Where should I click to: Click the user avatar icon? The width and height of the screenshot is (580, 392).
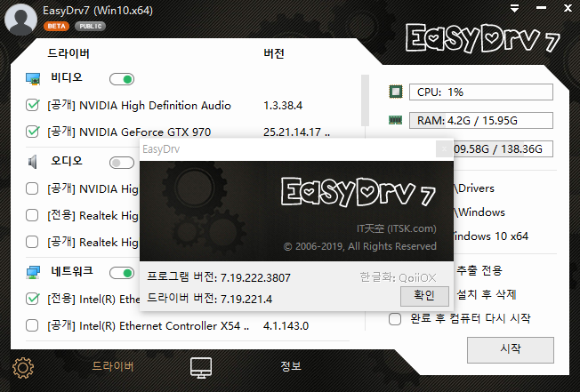pyautogui.click(x=20, y=20)
